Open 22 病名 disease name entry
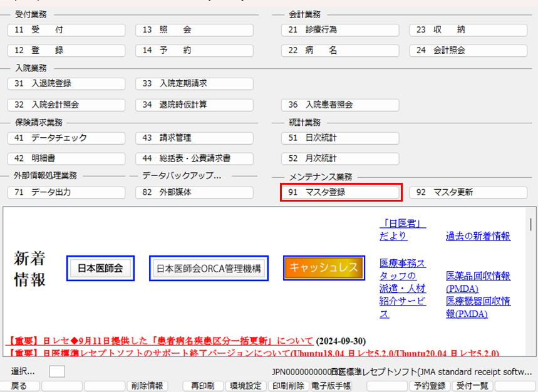538x392 pixels. coord(341,50)
